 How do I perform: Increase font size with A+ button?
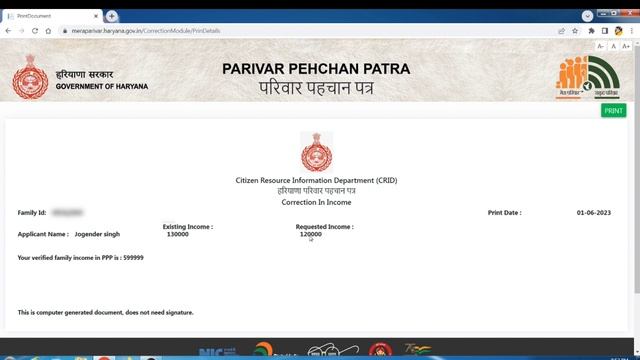coord(626,46)
